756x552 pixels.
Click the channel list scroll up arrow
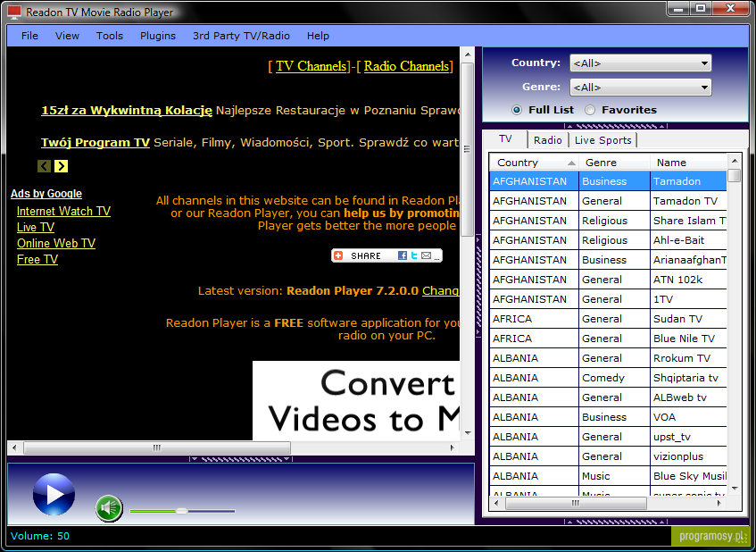pos(735,161)
